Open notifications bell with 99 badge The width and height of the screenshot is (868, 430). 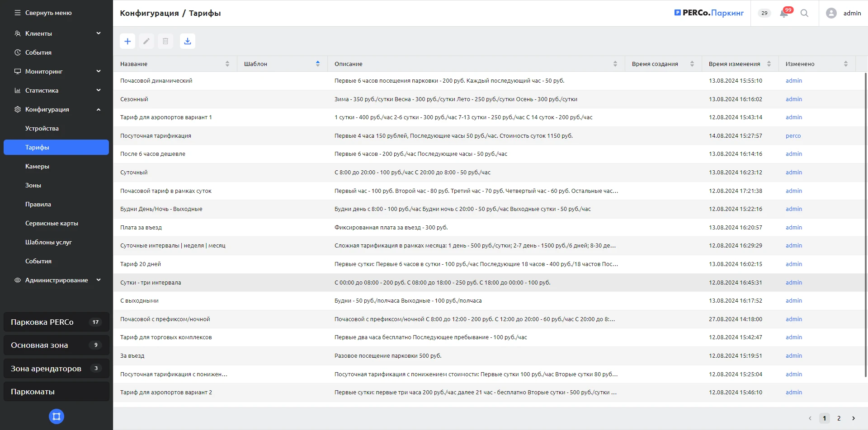pyautogui.click(x=784, y=13)
